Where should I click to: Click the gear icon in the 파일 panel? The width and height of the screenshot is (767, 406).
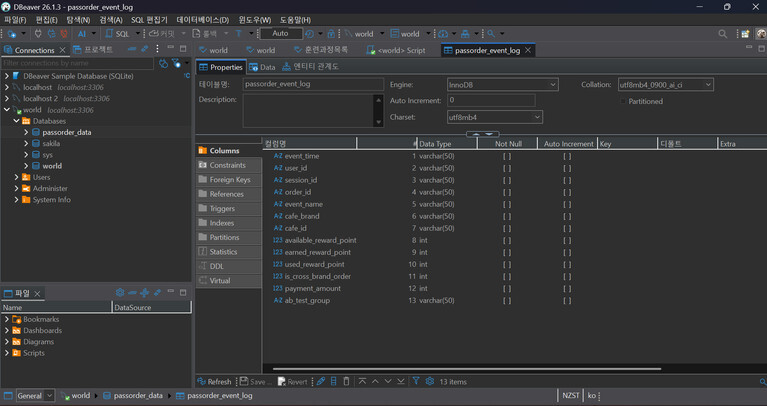pos(120,293)
